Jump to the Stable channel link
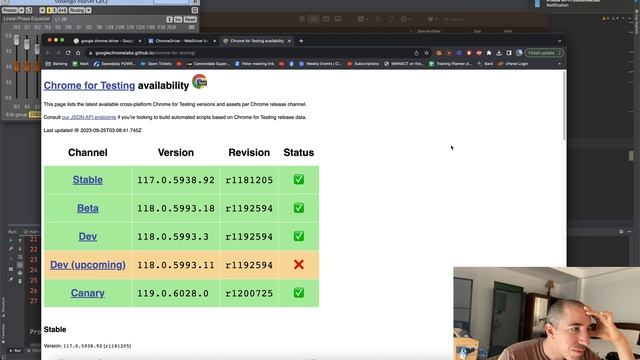Viewport: 640px width, 360px height. click(x=88, y=180)
